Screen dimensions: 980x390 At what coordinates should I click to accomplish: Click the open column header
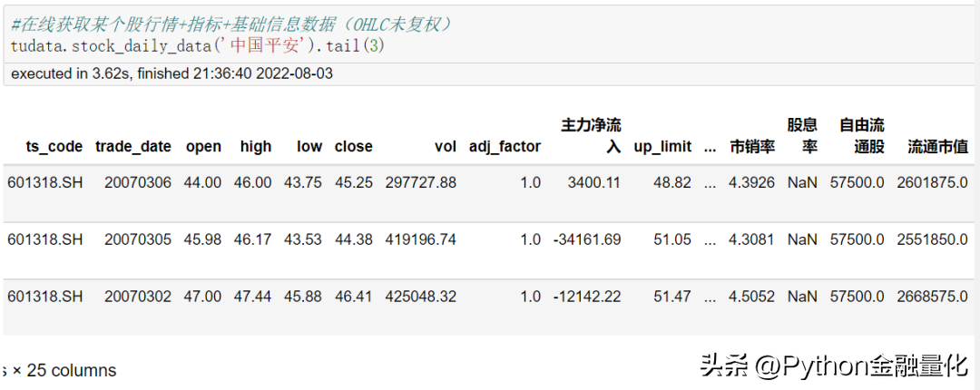point(203,146)
